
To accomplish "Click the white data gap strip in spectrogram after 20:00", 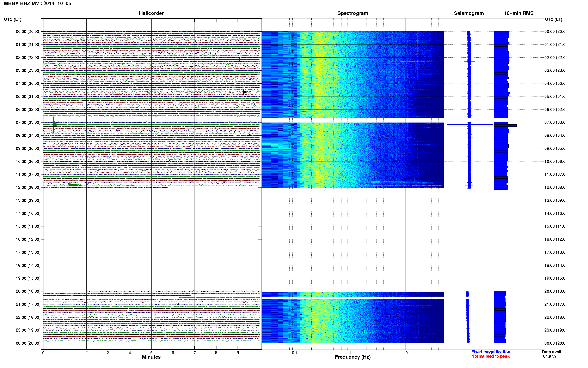I will pyautogui.click(x=353, y=298).
